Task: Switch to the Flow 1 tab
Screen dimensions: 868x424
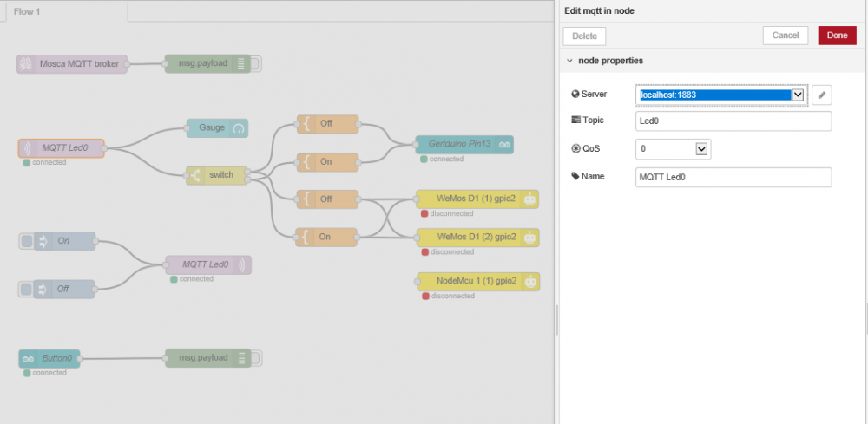Action: (x=64, y=11)
